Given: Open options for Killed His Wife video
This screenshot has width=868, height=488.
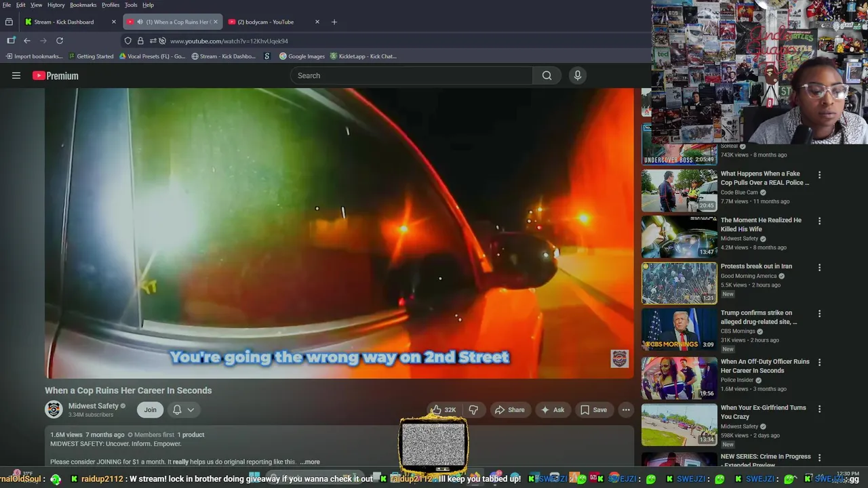Looking at the screenshot, I should [x=819, y=221].
